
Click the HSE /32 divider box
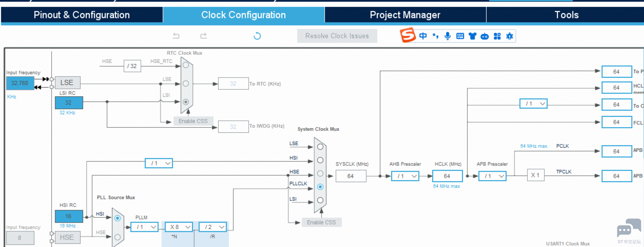(132, 66)
